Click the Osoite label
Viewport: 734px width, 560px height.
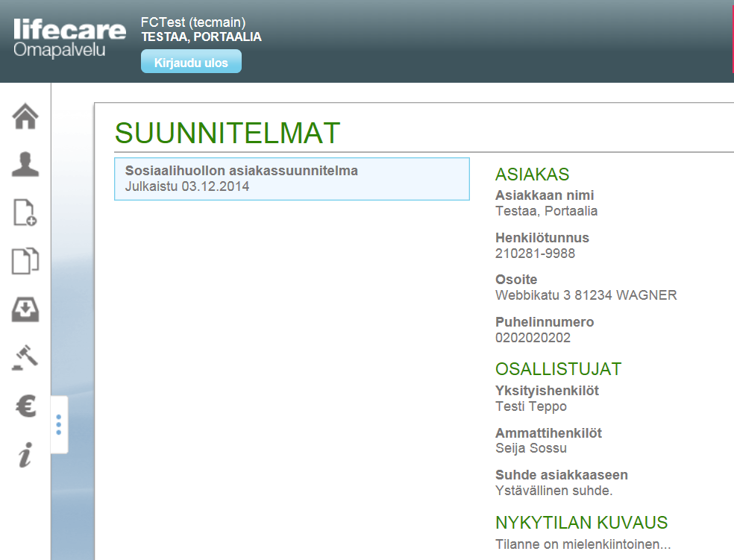(x=516, y=280)
